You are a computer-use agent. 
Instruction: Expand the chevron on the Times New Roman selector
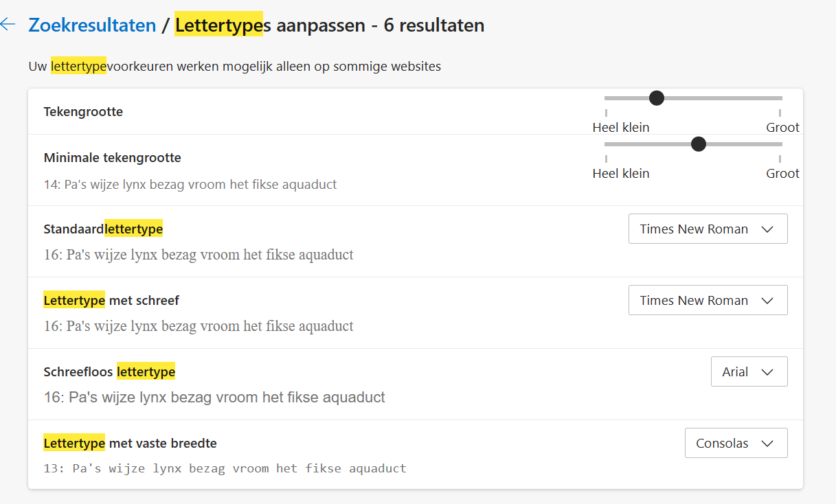[768, 229]
